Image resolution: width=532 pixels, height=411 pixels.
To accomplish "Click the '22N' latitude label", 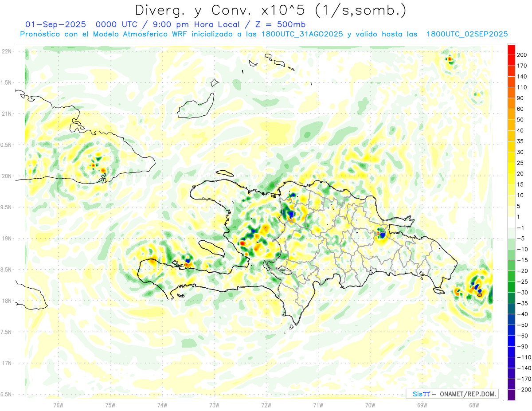I will point(7,51).
